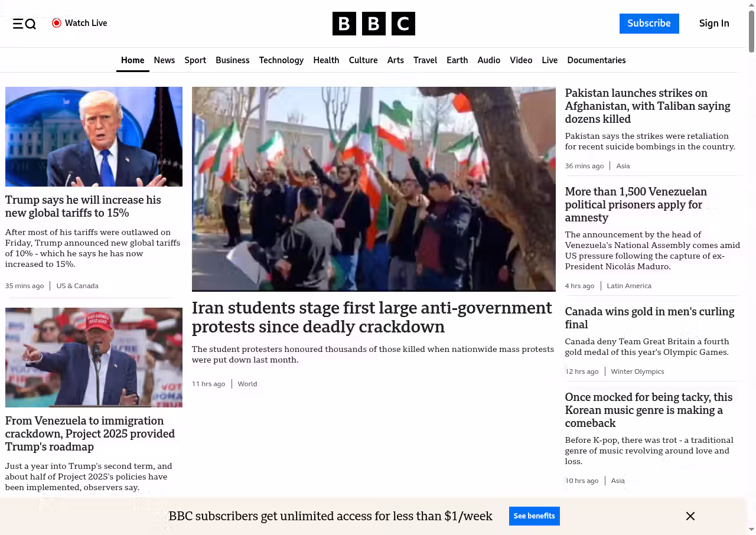The width and height of the screenshot is (756, 535).
Task: Go to the Technology section
Action: point(281,60)
